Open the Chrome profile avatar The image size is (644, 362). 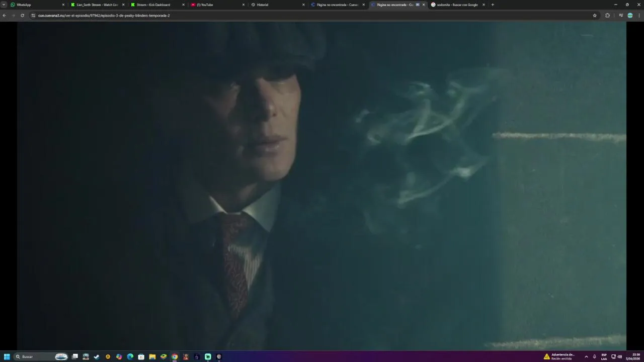pyautogui.click(x=630, y=16)
